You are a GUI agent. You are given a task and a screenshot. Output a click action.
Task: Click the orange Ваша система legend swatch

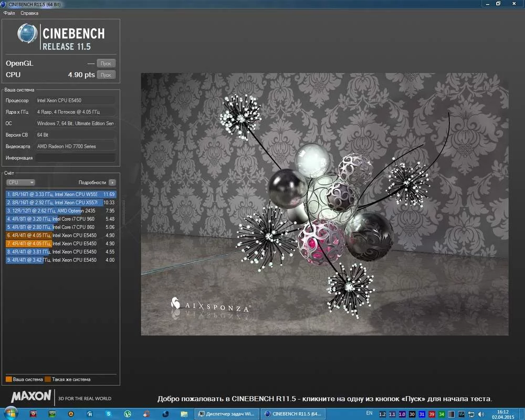[x=8, y=379]
